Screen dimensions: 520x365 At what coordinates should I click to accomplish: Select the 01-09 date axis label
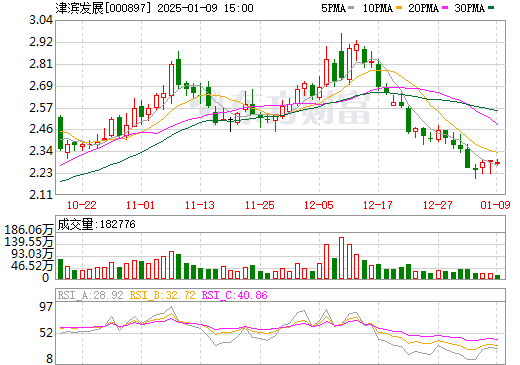click(x=495, y=205)
